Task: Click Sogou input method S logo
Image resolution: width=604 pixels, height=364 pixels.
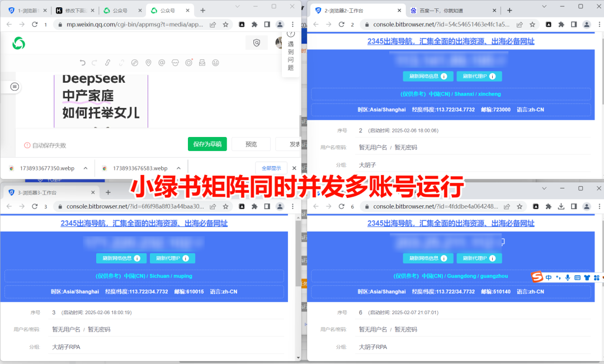Action: tap(537, 277)
